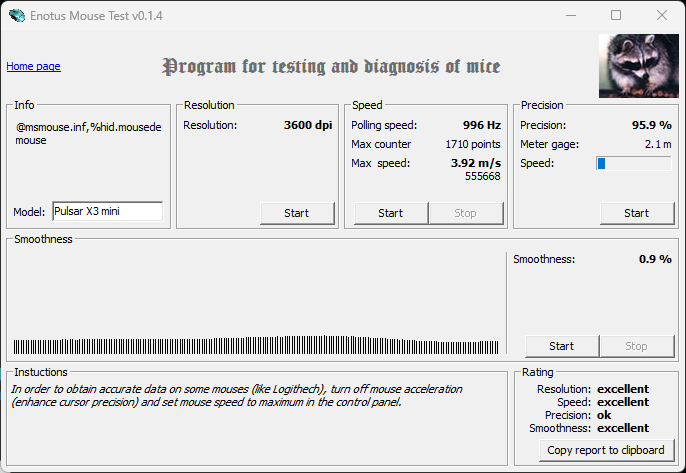This screenshot has width=686, height=473.
Task: Click the Model input field with Pulsar X3 mini
Action: pos(108,211)
